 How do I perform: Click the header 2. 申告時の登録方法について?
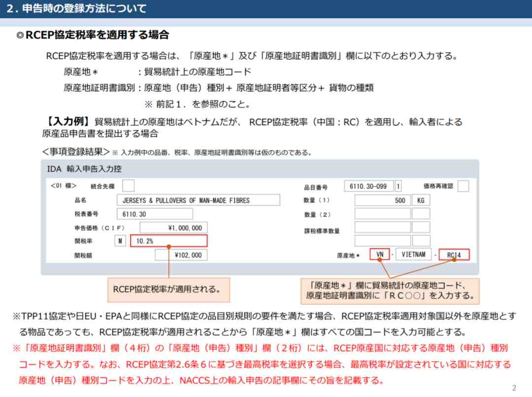[x=76, y=8]
